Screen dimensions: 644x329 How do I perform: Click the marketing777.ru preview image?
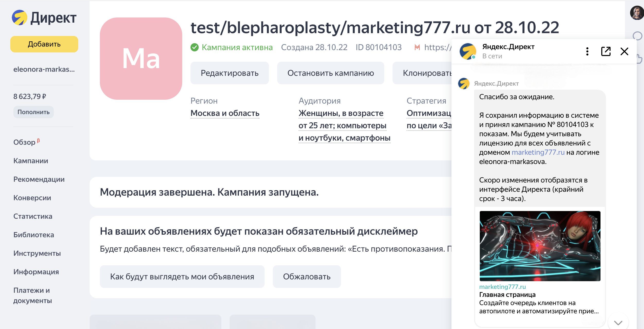(540, 246)
